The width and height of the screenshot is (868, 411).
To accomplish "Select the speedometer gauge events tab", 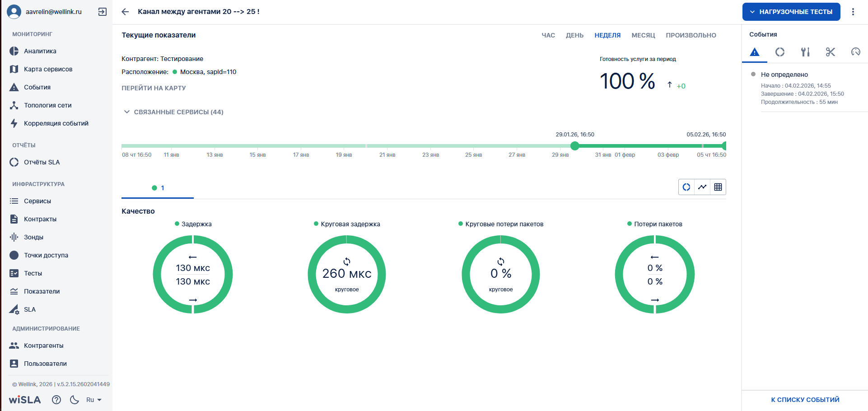I will [855, 52].
